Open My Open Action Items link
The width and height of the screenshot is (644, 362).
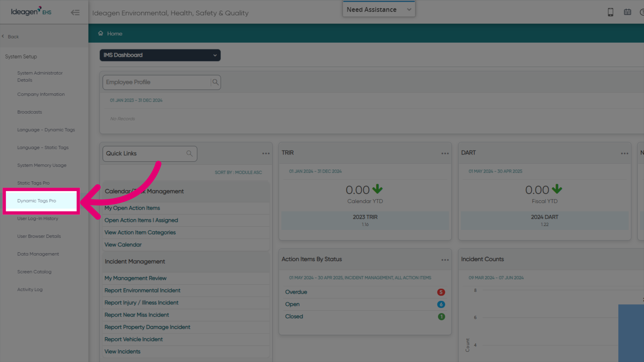[x=132, y=208]
